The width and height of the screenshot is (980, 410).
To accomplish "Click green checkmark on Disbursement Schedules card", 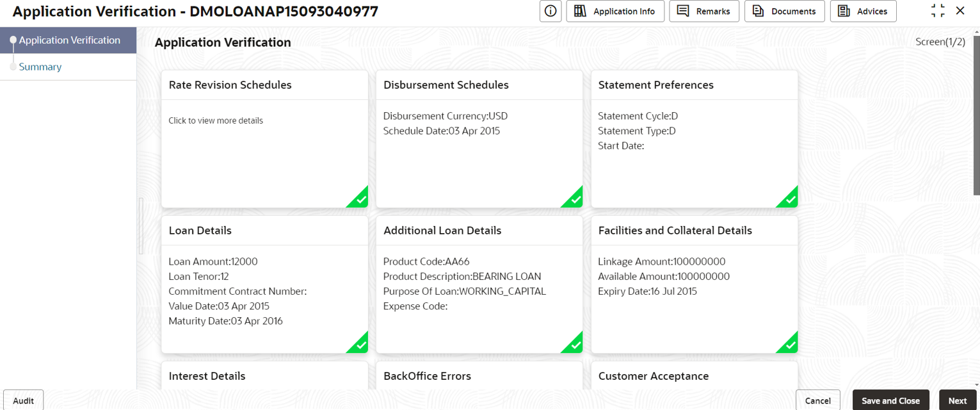I will tap(572, 197).
